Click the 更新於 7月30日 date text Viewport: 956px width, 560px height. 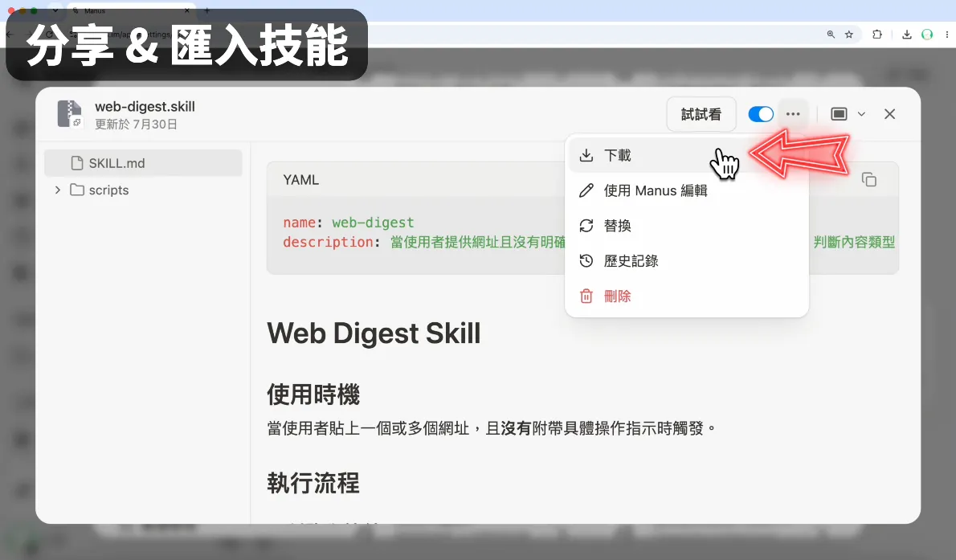[x=136, y=125]
